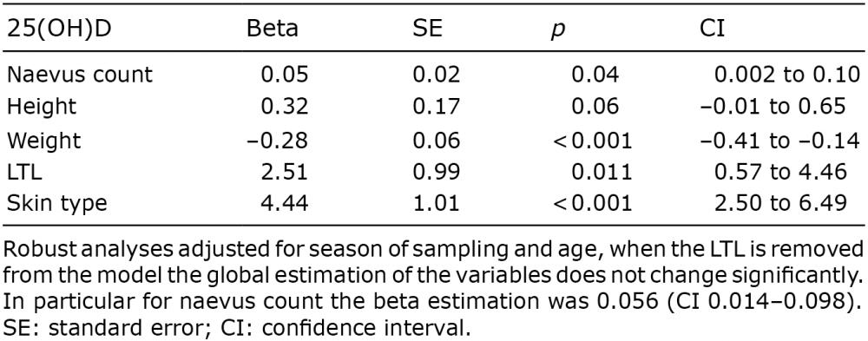Click Skin type CI 2.50 to 6.49
The image size is (868, 341).
[780, 203]
